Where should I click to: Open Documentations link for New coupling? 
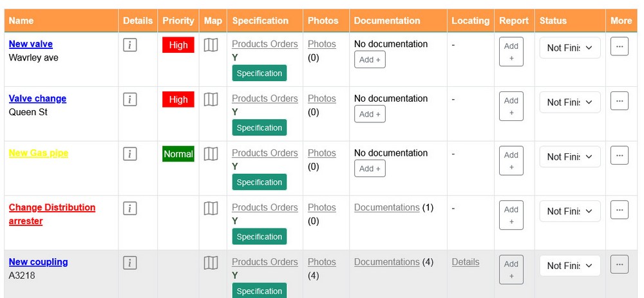pos(386,262)
